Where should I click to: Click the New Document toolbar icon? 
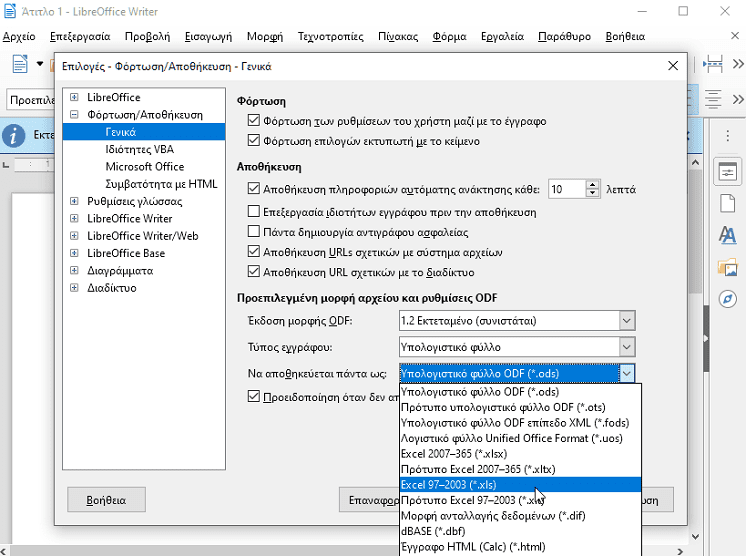[x=20, y=64]
